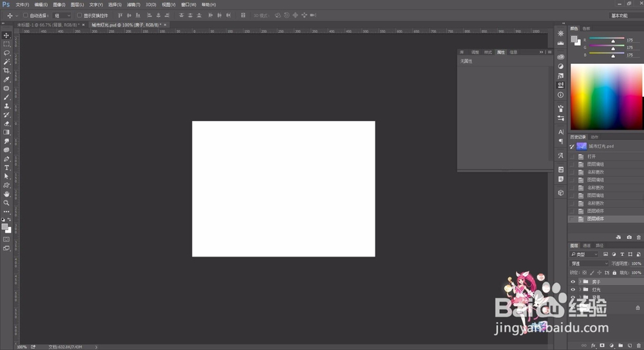Image resolution: width=644 pixels, height=350 pixels.
Task: Delete layer with Layers panel trash icon
Action: (x=639, y=345)
